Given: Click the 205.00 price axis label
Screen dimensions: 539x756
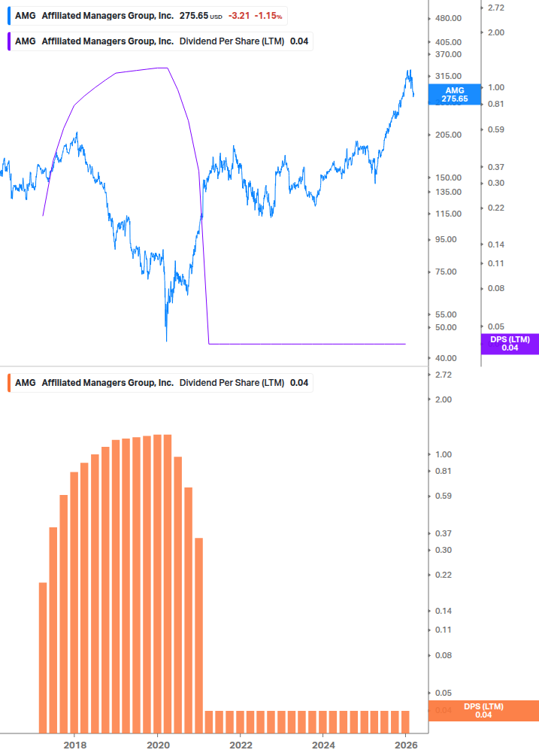Looking at the screenshot, I should point(449,135).
